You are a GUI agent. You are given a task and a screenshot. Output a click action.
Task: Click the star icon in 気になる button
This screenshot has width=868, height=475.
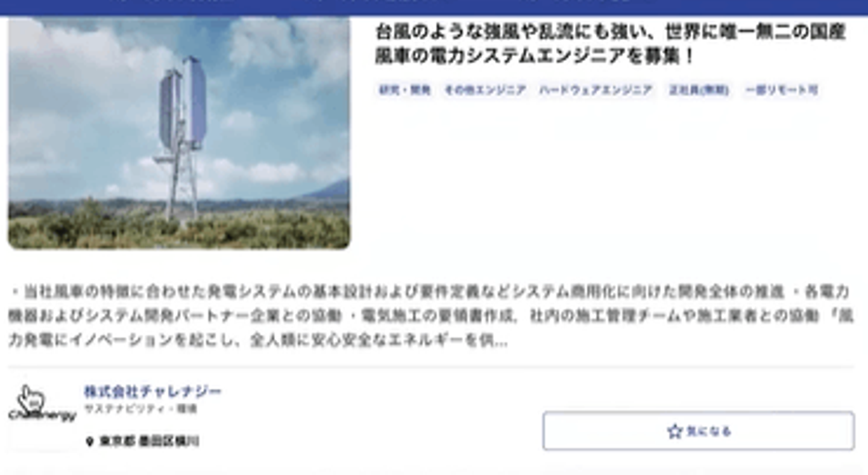click(675, 431)
